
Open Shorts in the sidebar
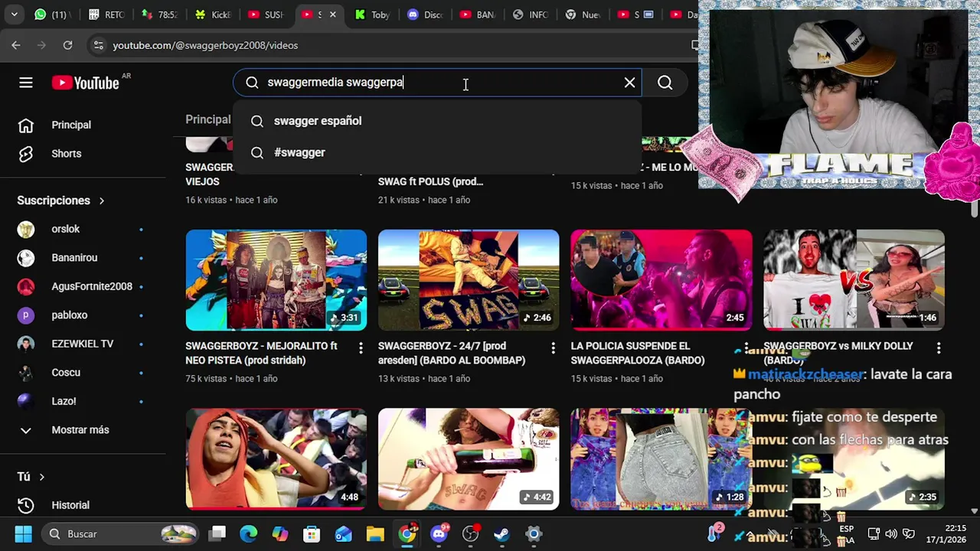point(83,153)
